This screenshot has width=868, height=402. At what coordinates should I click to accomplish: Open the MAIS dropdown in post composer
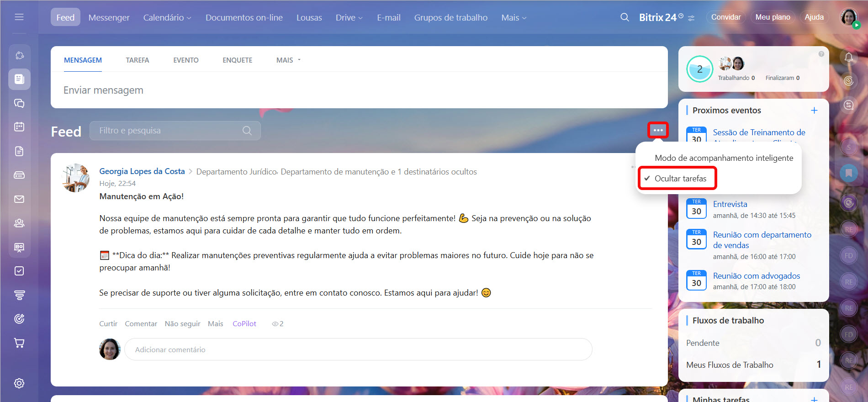(x=288, y=60)
